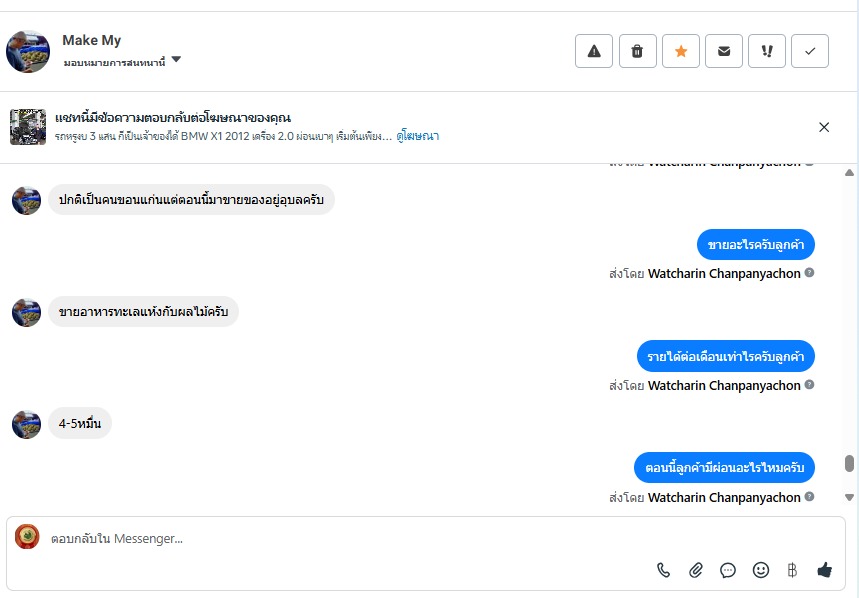Open saved replies speech bubble icon

point(728,570)
